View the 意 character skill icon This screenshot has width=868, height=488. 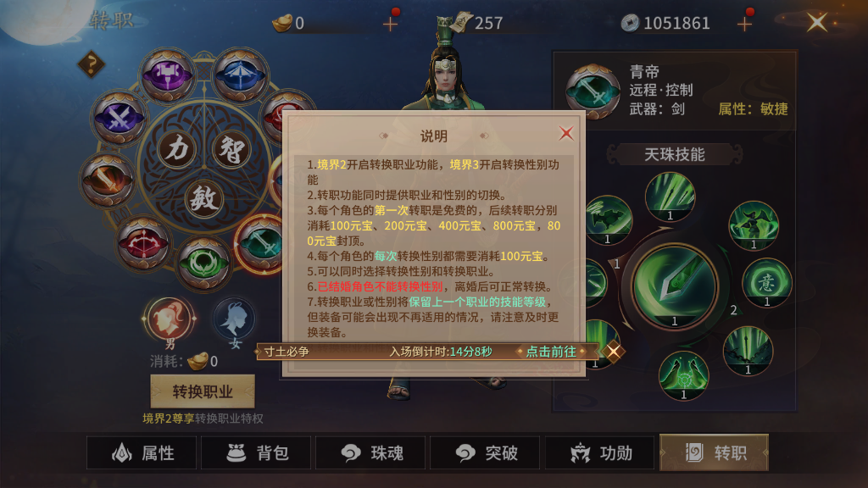766,283
